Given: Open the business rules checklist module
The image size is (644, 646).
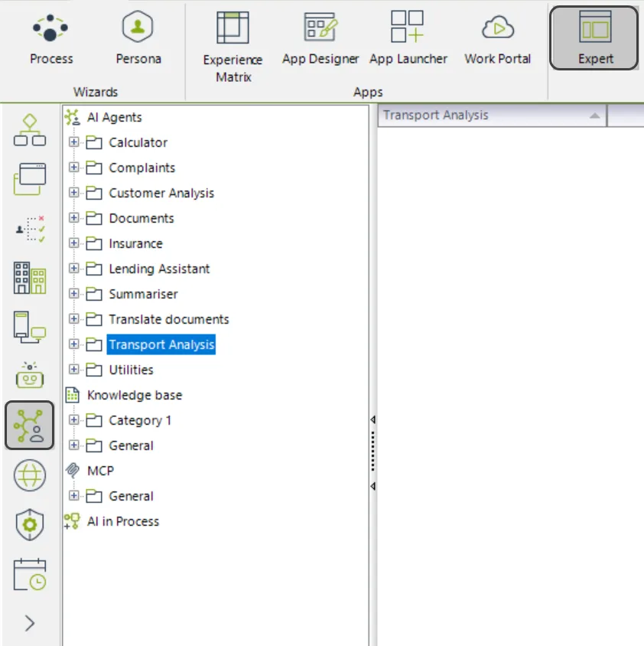Looking at the screenshot, I should (30, 228).
